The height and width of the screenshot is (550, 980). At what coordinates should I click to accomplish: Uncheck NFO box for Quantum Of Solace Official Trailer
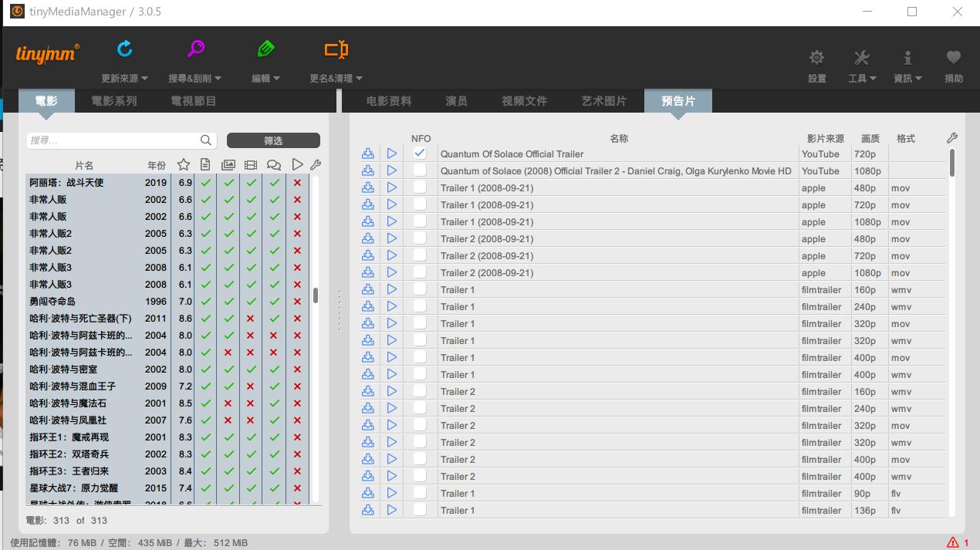[x=420, y=154]
